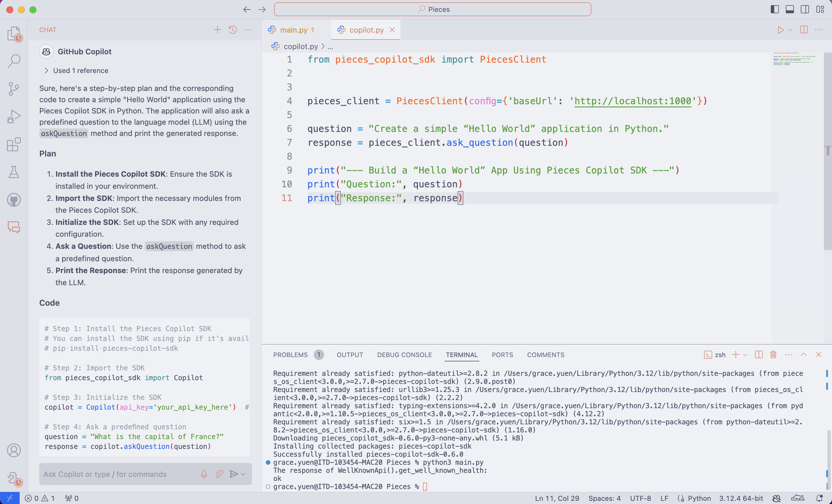Start a new chat with plus icon
Screen dimensions: 832x504
point(217,30)
